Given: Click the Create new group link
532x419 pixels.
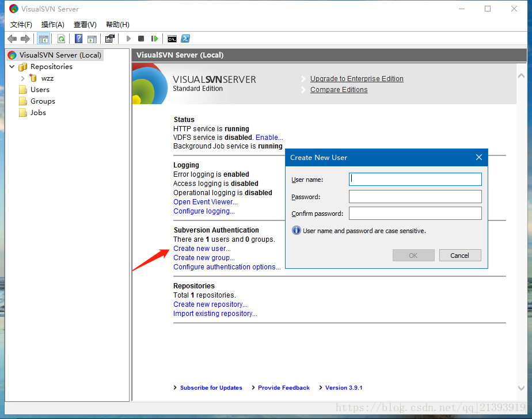Looking at the screenshot, I should [204, 257].
